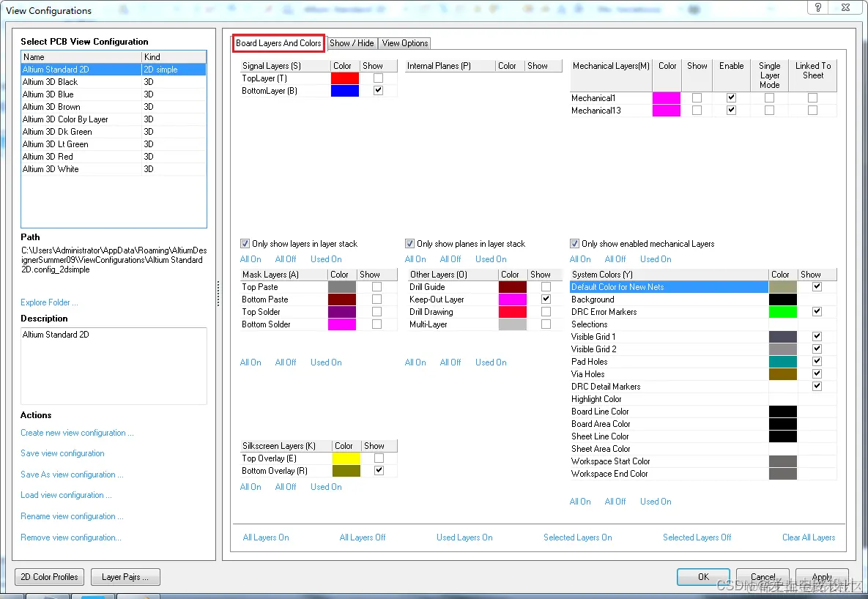Image resolution: width=868 pixels, height=599 pixels.
Task: Click the panel splitter grip handle
Action: point(219,294)
